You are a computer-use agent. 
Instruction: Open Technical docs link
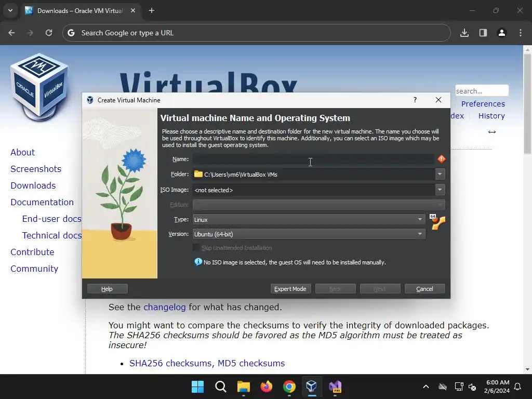tap(51, 235)
